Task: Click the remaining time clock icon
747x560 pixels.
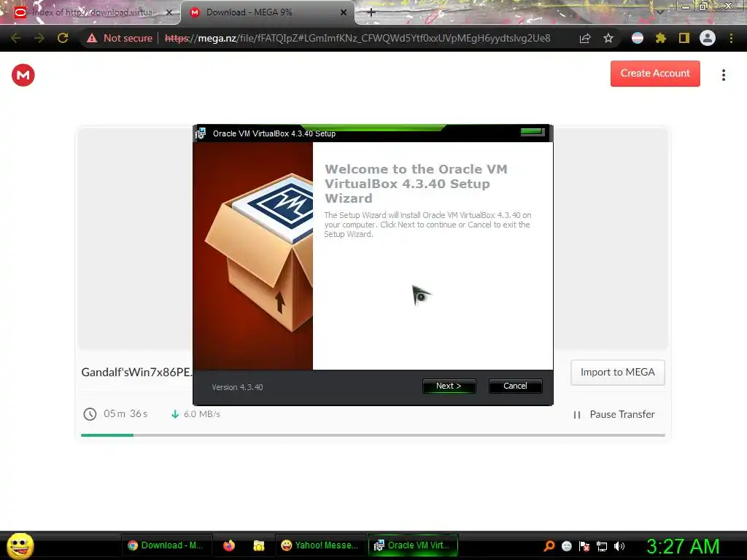Action: (x=90, y=414)
